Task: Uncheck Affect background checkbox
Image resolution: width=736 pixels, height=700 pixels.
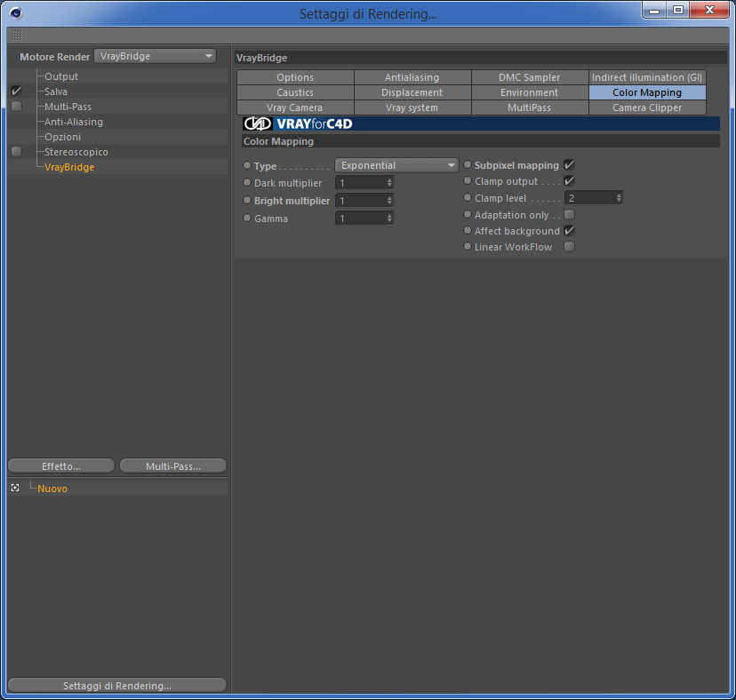Action: (570, 230)
